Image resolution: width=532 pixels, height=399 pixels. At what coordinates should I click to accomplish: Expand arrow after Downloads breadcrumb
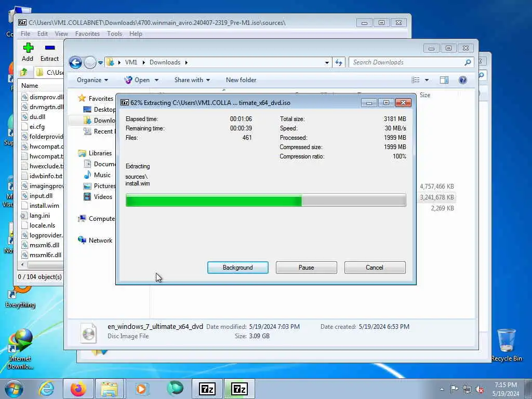point(187,62)
